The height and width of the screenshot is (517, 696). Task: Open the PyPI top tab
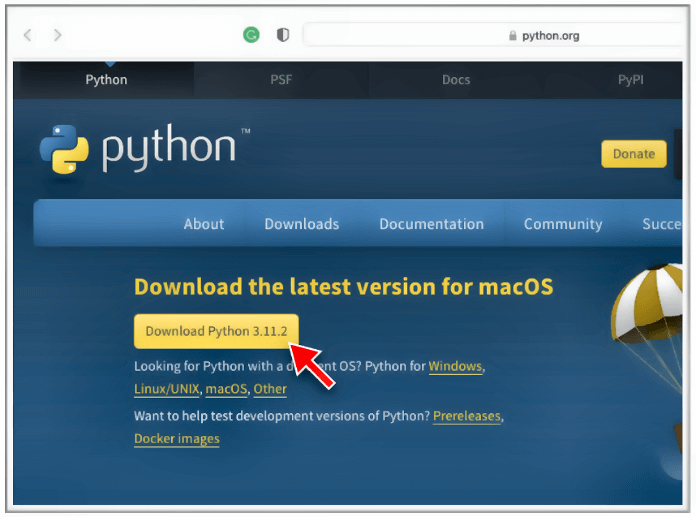point(630,80)
